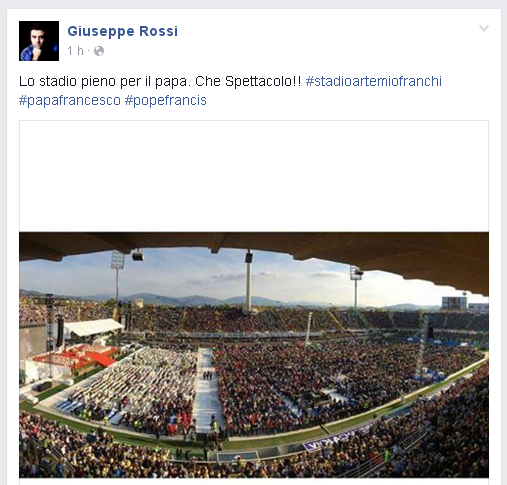Open the #papafrancesco hashtag
Screen dimensions: 507x485
coord(70,100)
